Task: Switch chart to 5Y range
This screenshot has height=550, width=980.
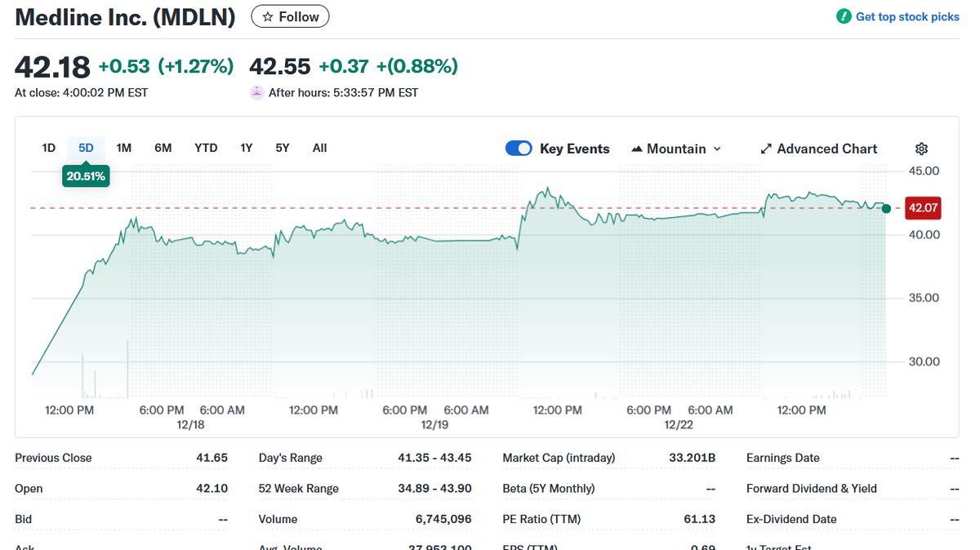Action: [x=282, y=148]
